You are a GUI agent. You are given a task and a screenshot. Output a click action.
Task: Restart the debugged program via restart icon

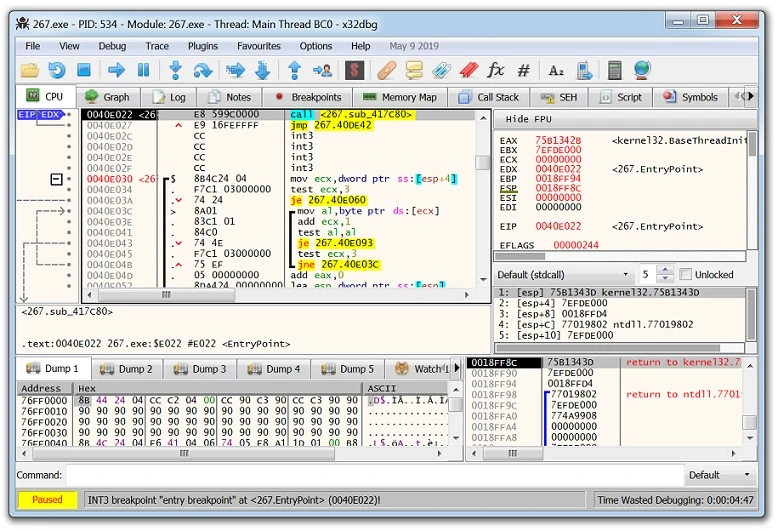coord(57,70)
